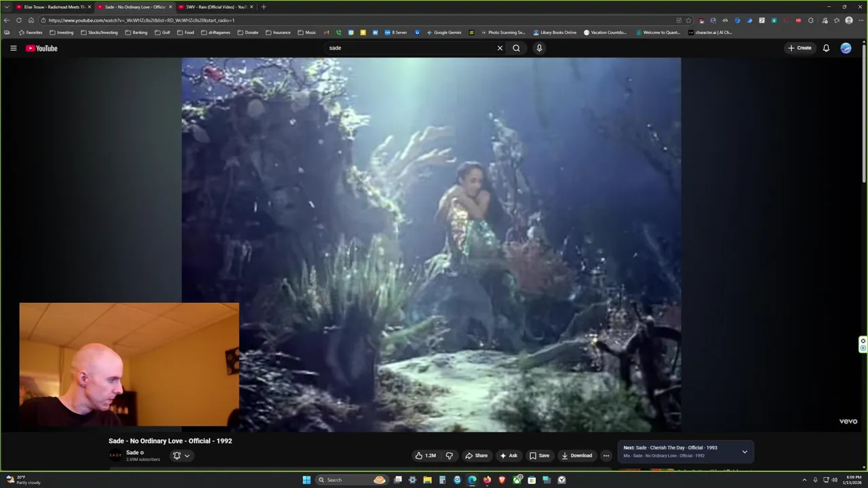The image size is (868, 488).
Task: Open the Food bookmarks folder
Action: (x=185, y=33)
